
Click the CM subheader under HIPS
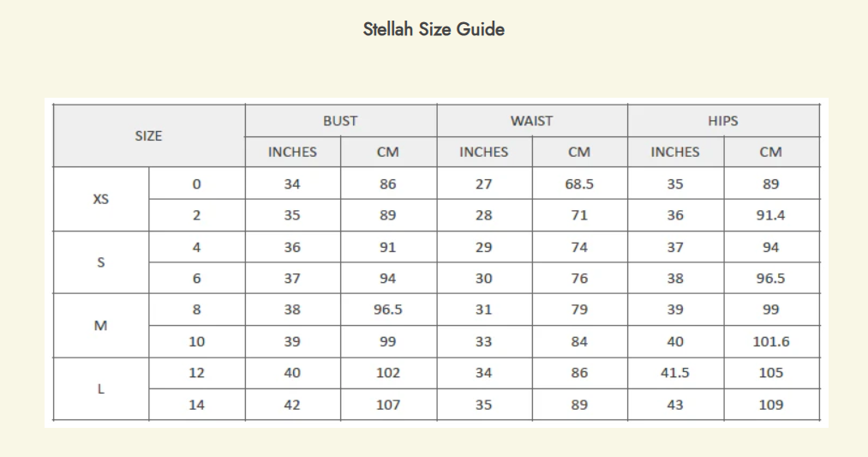click(x=770, y=152)
